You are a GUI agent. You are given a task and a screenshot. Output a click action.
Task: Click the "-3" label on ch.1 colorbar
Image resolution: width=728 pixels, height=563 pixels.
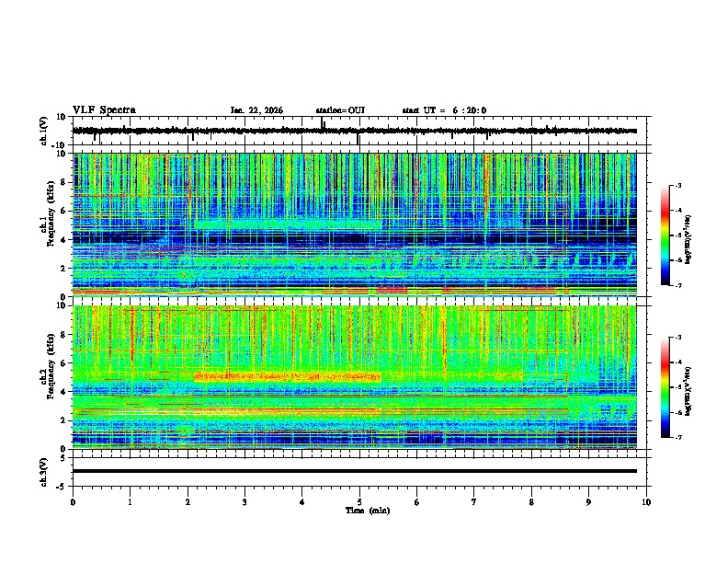coord(677,186)
